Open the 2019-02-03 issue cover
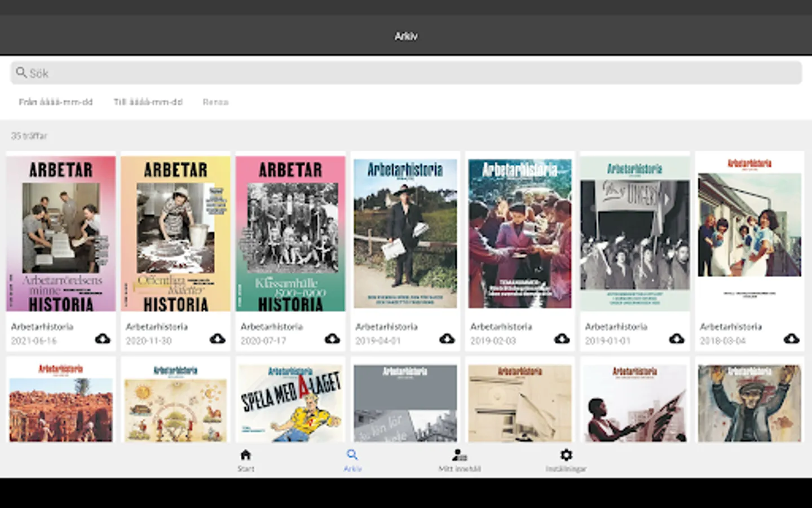This screenshot has width=812, height=508. [x=520, y=234]
